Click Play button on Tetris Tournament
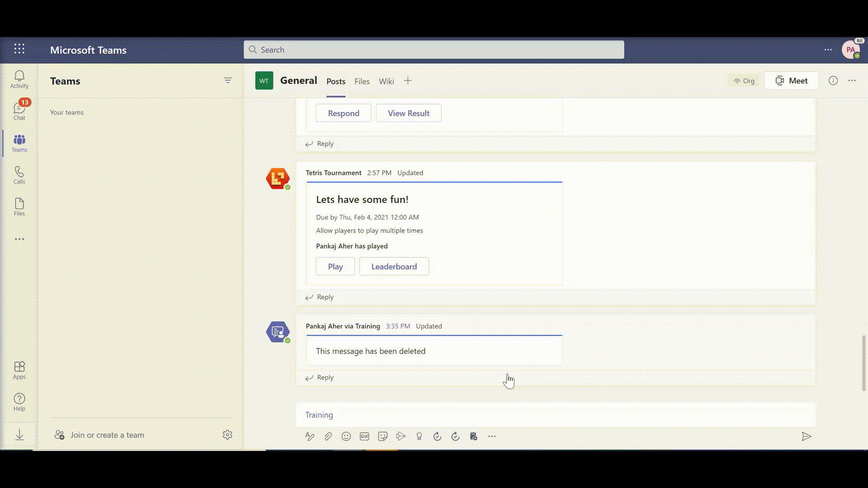 335,266
